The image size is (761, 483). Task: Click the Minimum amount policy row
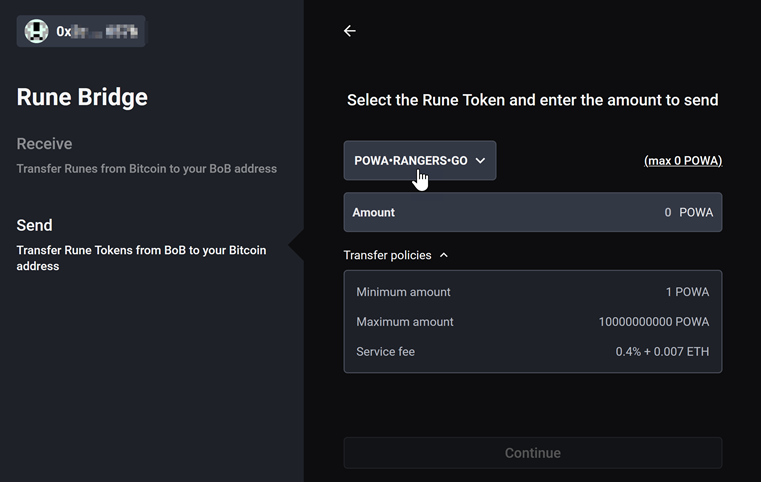(x=532, y=292)
